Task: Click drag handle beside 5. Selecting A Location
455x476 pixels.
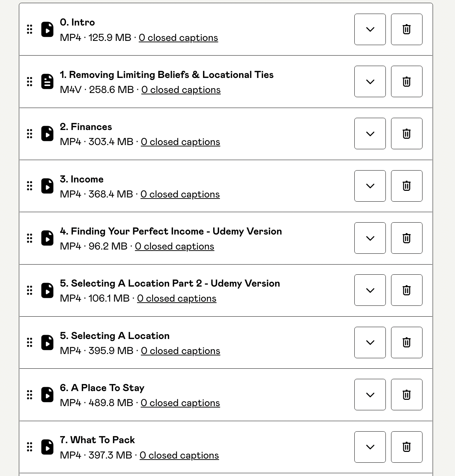Action: (30, 342)
